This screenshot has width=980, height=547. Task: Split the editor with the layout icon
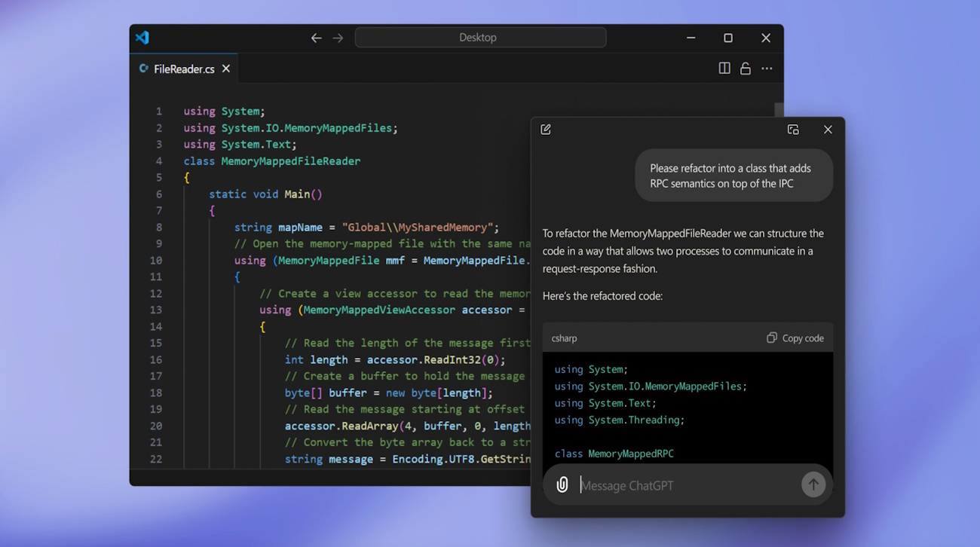pos(724,69)
